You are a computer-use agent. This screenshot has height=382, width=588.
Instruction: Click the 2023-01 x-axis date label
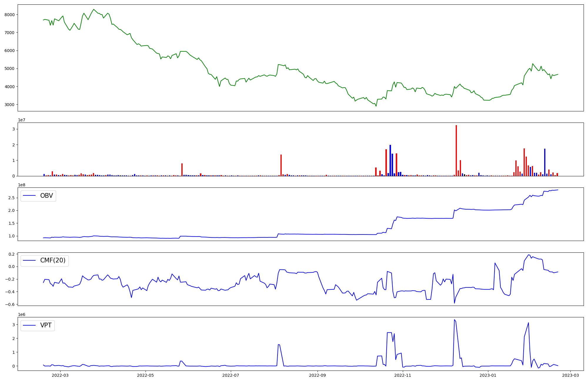(x=488, y=375)
